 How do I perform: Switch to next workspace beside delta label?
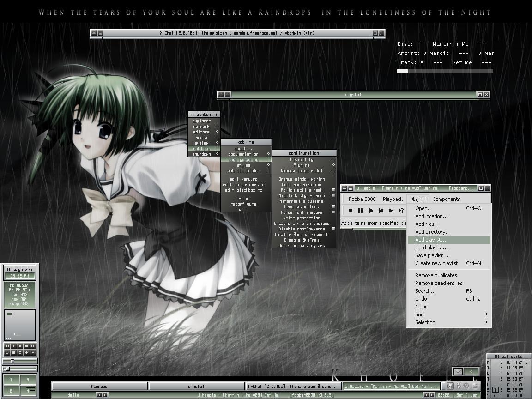(x=105, y=395)
